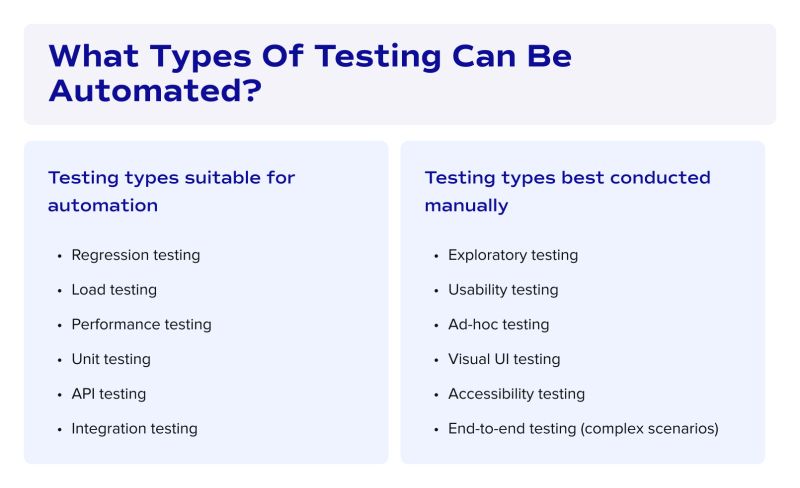Image resolution: width=800 pixels, height=488 pixels.
Task: Select the 'Integration testing' list item
Action: [134, 428]
